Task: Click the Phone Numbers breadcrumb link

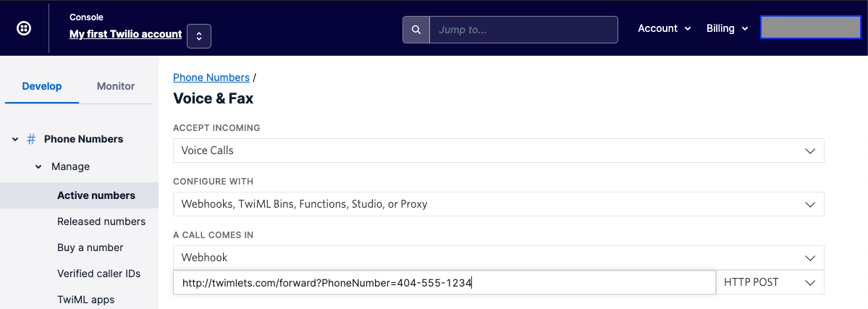Action: tap(211, 77)
